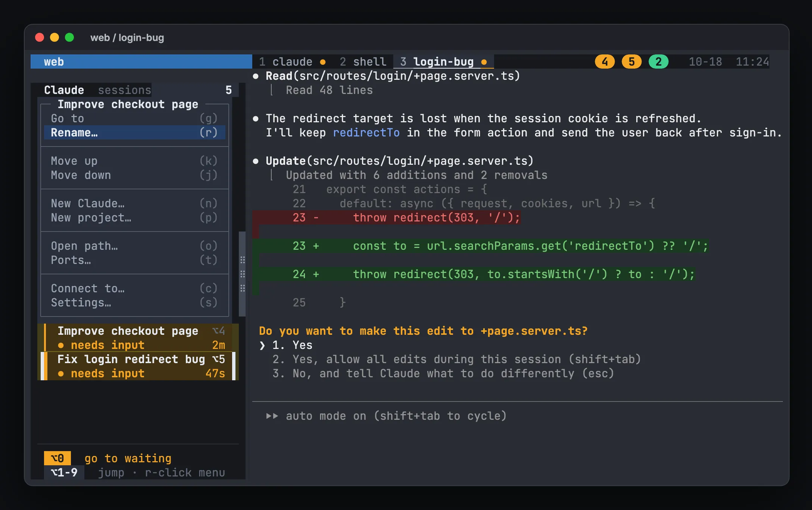
Task: Click the ⌥0 go to waiting key badge
Action: pos(57,458)
